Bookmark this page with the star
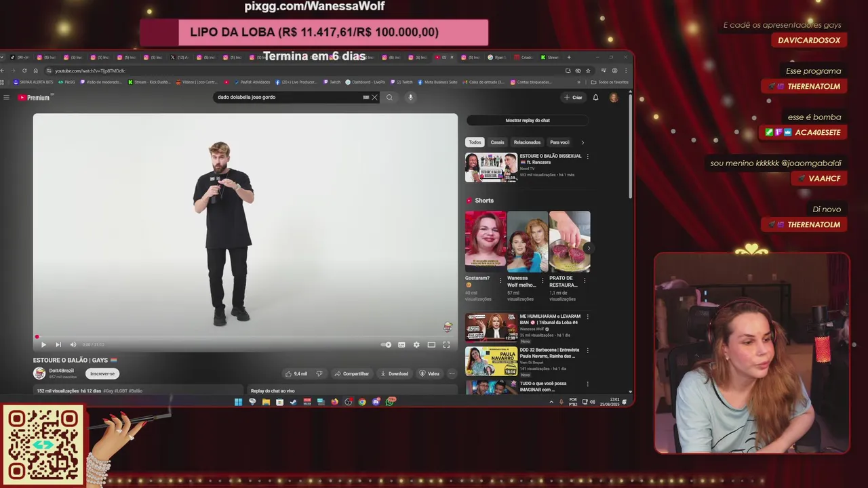The image size is (868, 488). point(587,70)
